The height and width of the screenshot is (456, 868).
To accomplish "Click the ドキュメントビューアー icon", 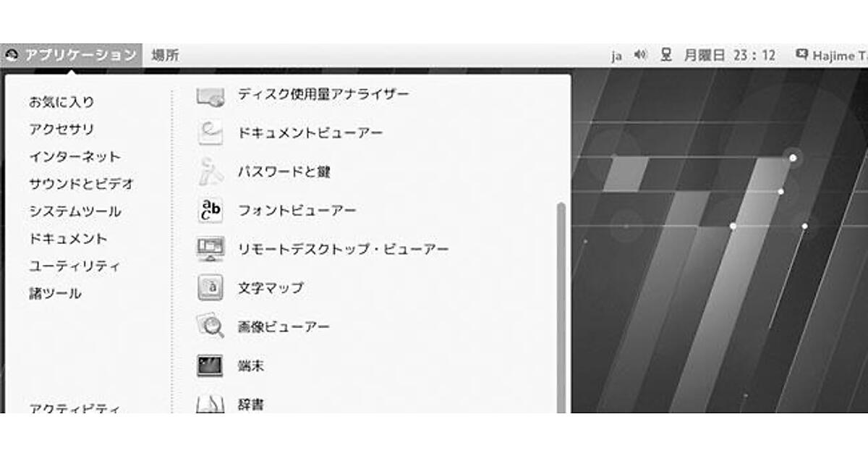I will click(210, 133).
